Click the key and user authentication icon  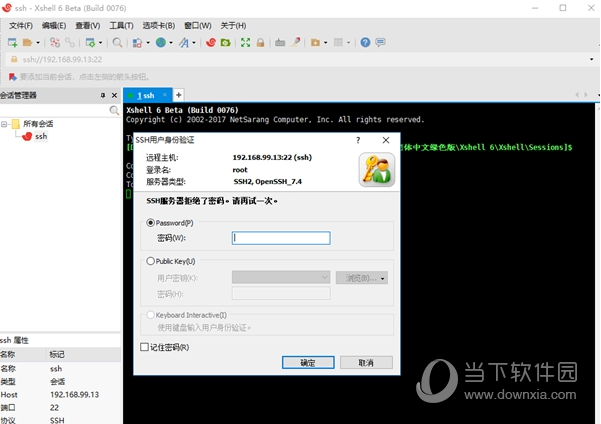pyautogui.click(x=377, y=170)
